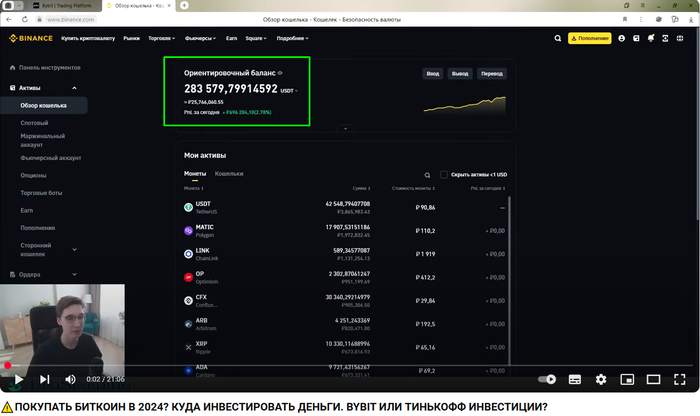
Task: Open a new browser tab
Action: point(184,5)
